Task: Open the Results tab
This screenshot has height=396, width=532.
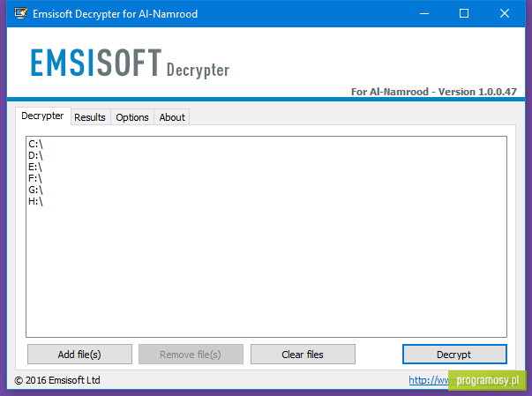Action: pos(90,117)
